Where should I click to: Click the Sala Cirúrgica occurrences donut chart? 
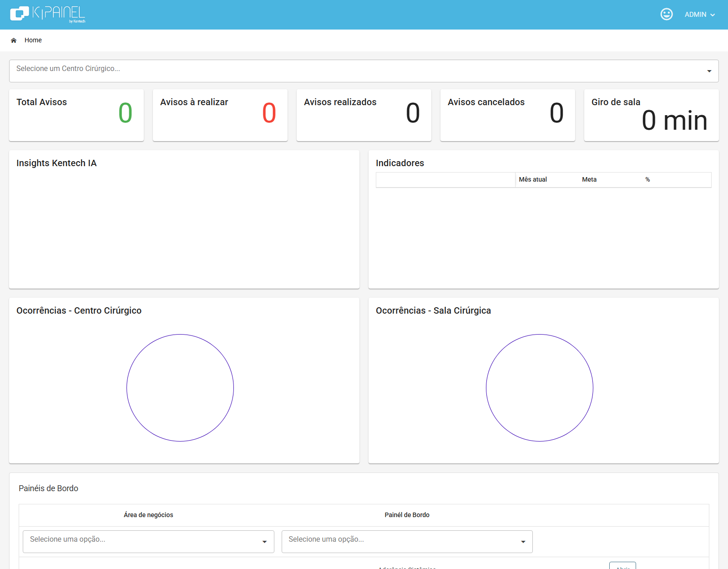point(540,388)
